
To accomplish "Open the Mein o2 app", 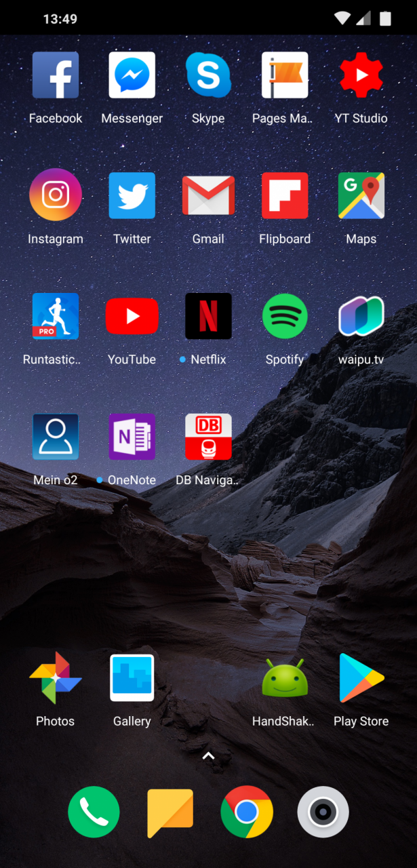I will coord(56,437).
